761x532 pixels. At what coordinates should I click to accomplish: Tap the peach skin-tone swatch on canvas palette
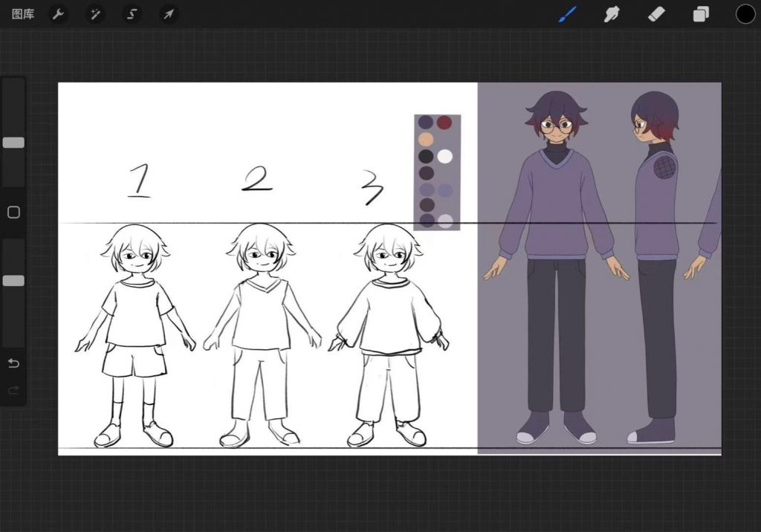pyautogui.click(x=426, y=139)
